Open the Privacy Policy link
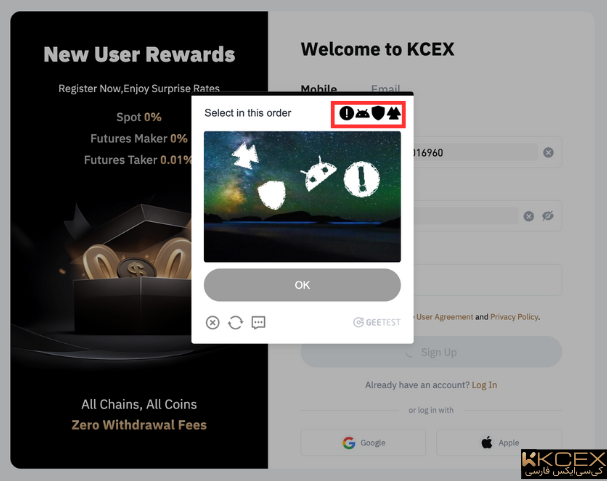The height and width of the screenshot is (481, 607). pos(514,317)
